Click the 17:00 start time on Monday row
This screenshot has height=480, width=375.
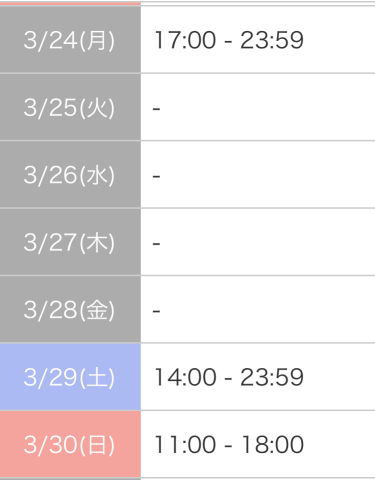click(x=185, y=40)
